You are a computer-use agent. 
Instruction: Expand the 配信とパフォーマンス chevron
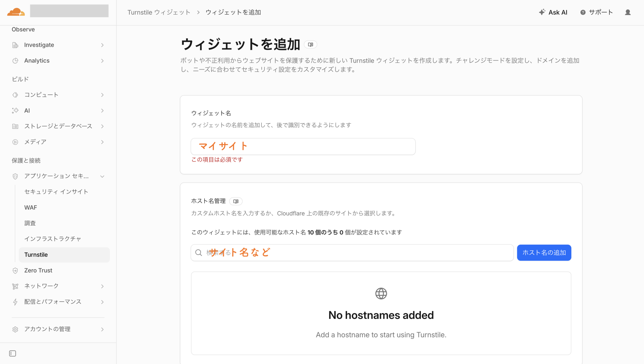coord(102,302)
